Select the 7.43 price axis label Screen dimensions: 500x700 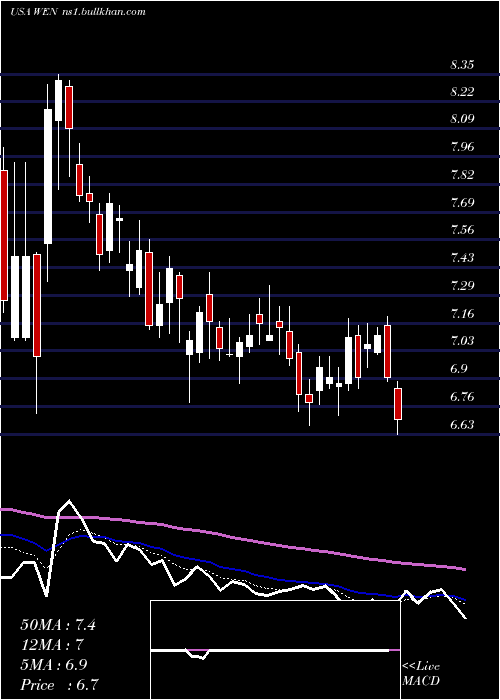pyautogui.click(x=462, y=258)
